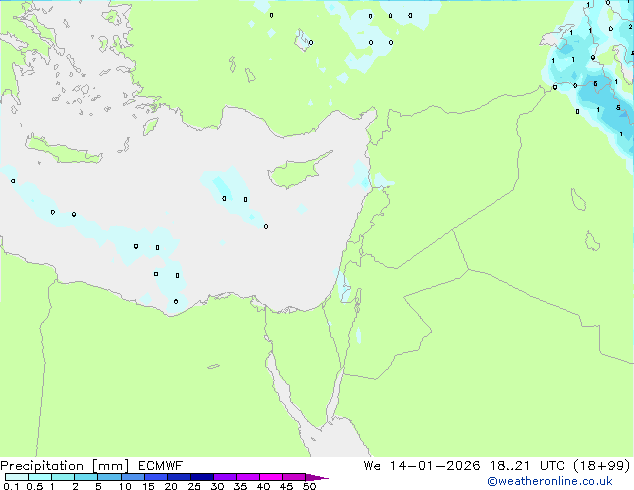Image resolution: width=634 pixels, height=490 pixels.
Task: Click the legend value label '25'
Action: (x=194, y=486)
